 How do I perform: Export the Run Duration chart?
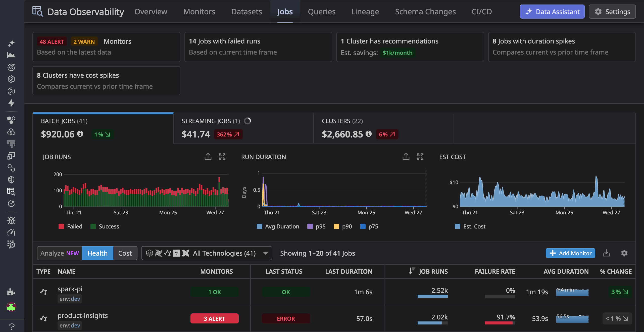406,157
